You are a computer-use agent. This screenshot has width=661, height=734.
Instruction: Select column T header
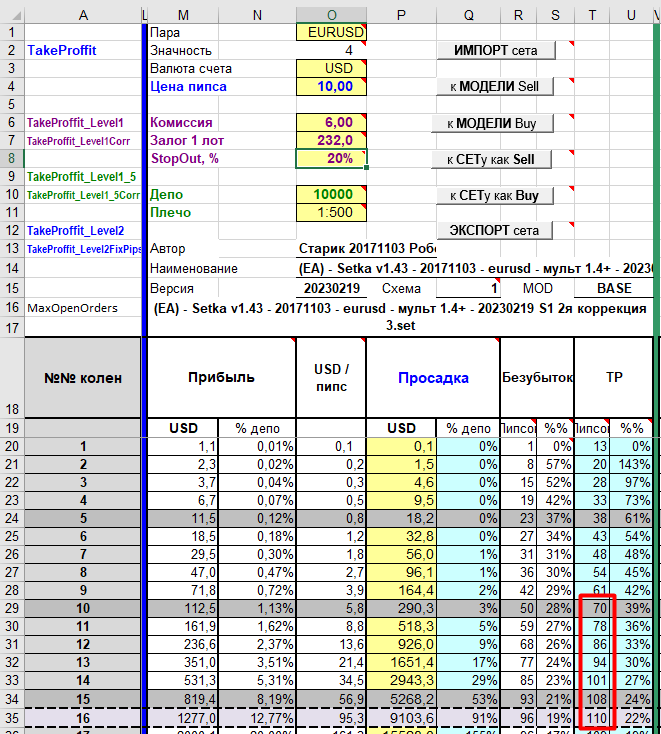click(x=592, y=15)
